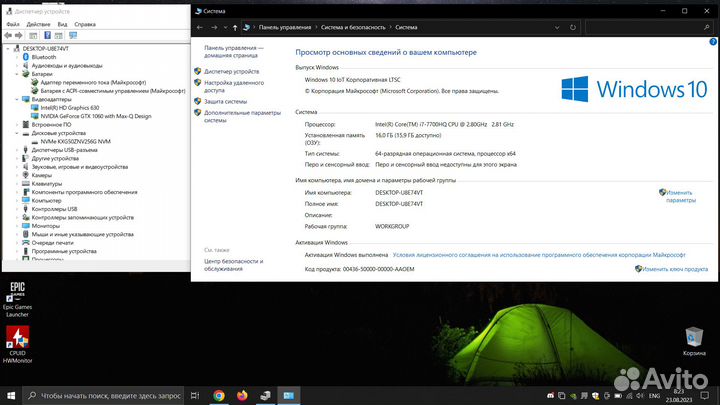Open the Microsoft license terms link

(x=539, y=255)
